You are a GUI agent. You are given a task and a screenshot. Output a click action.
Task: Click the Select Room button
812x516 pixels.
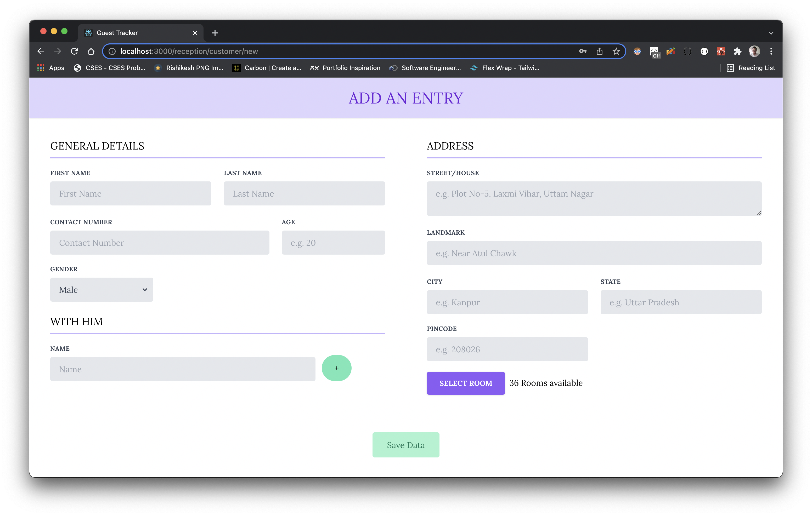466,383
